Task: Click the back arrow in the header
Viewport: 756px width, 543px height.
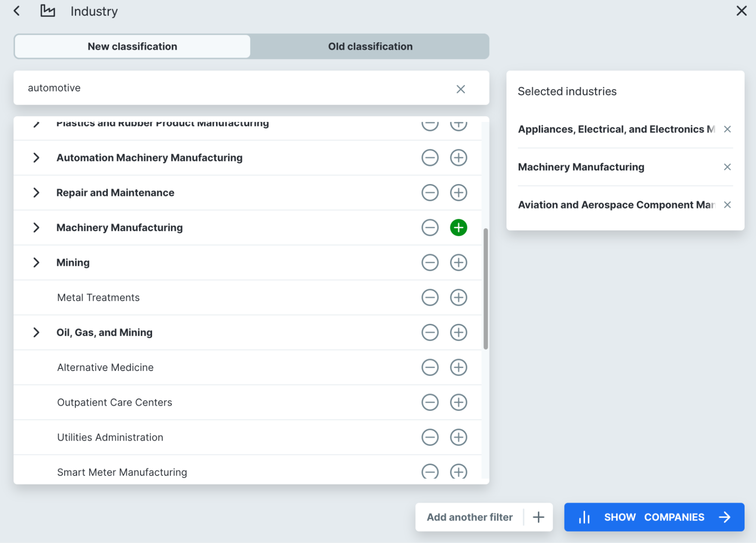Action: coord(17,11)
